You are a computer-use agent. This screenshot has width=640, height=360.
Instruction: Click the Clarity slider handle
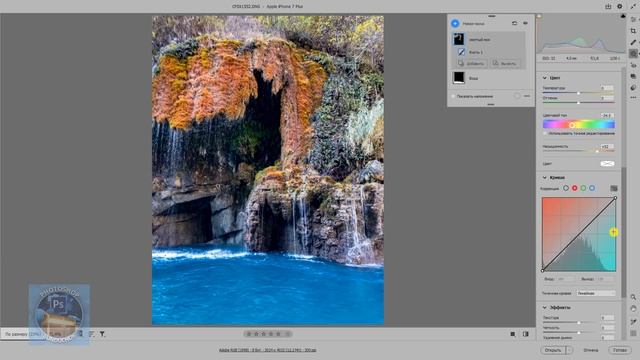click(x=578, y=332)
